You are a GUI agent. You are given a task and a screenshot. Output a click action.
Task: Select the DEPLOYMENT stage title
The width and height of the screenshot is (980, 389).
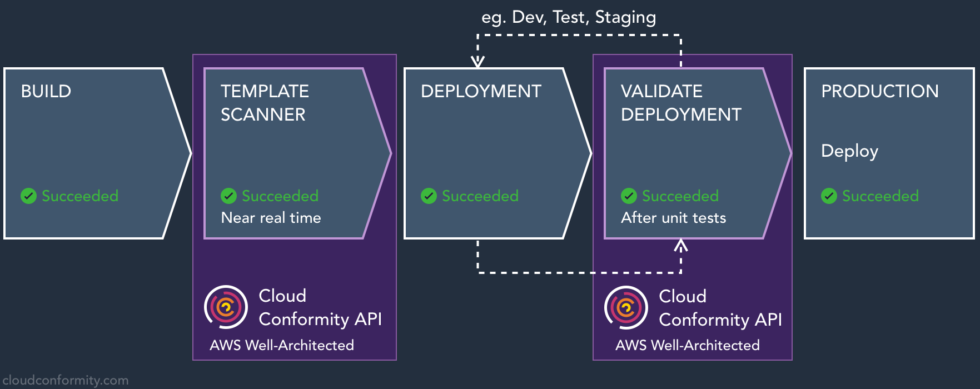click(481, 91)
